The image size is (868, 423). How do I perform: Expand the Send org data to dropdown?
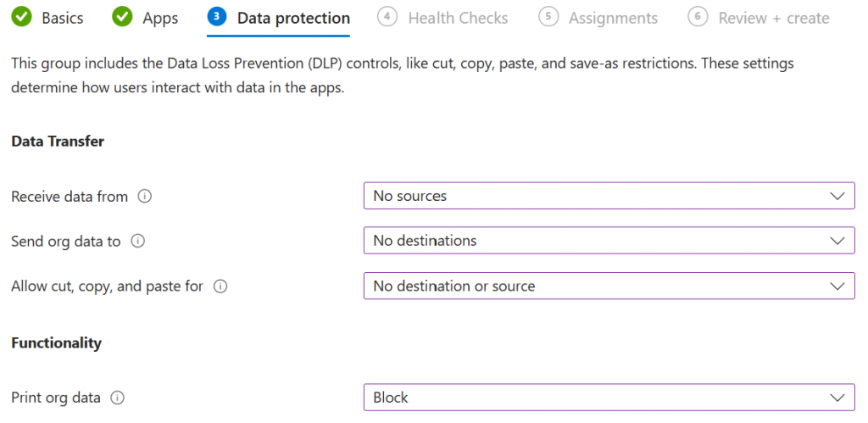coord(609,241)
